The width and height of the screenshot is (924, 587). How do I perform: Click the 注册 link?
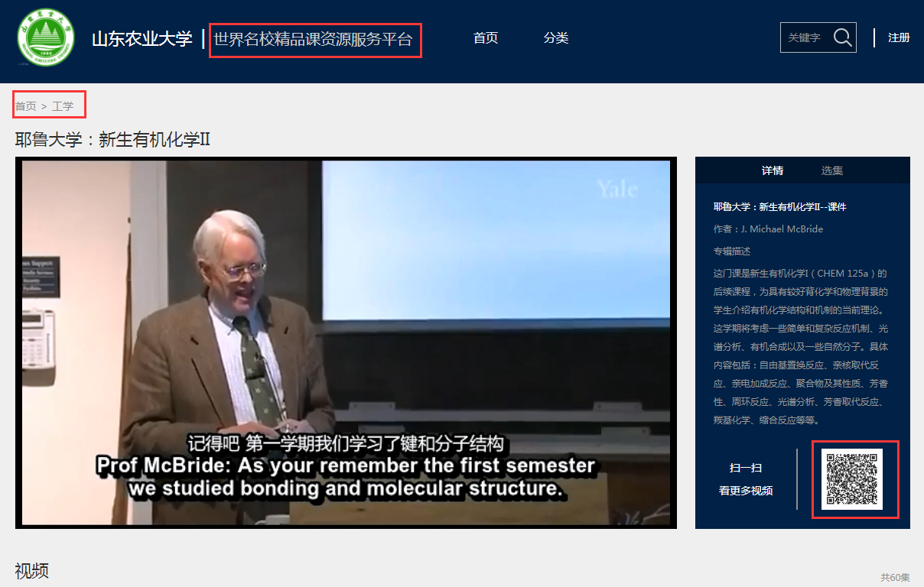[x=899, y=37]
